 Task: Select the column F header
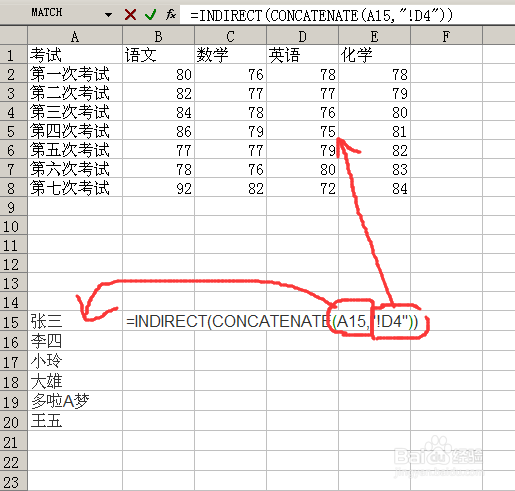[x=446, y=36]
